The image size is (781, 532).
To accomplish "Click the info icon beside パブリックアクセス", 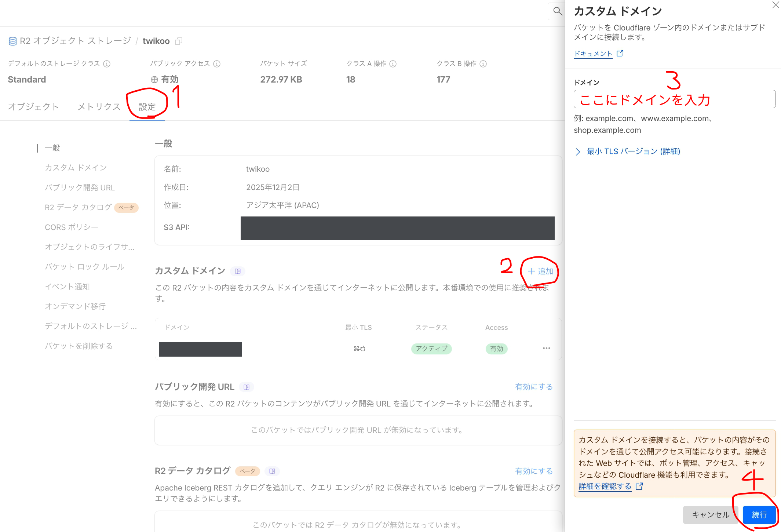I will coord(217,63).
